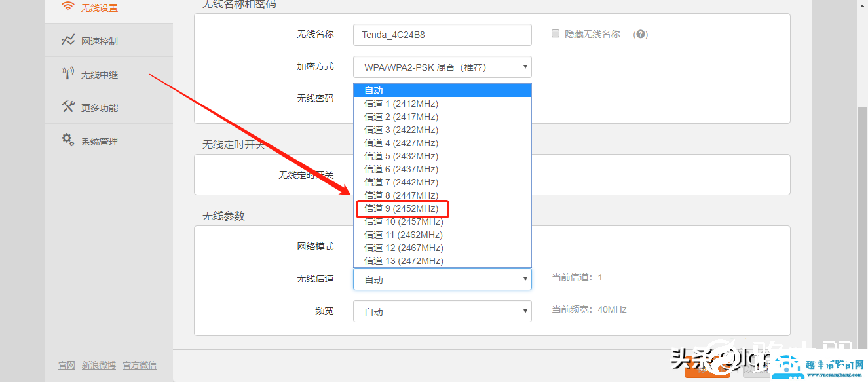This screenshot has width=868, height=382.
Task: Click the 频宽 dropdown arrow icon
Action: [524, 311]
